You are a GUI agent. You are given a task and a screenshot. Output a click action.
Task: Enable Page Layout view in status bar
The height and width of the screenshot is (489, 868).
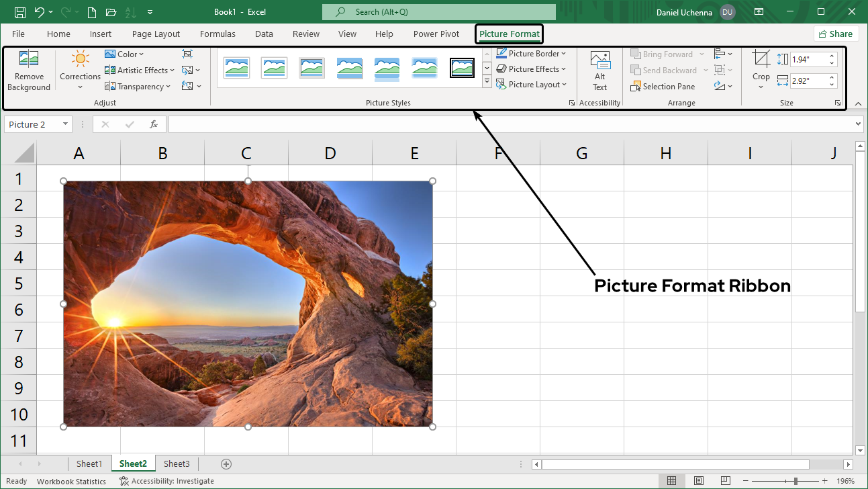coord(699,480)
